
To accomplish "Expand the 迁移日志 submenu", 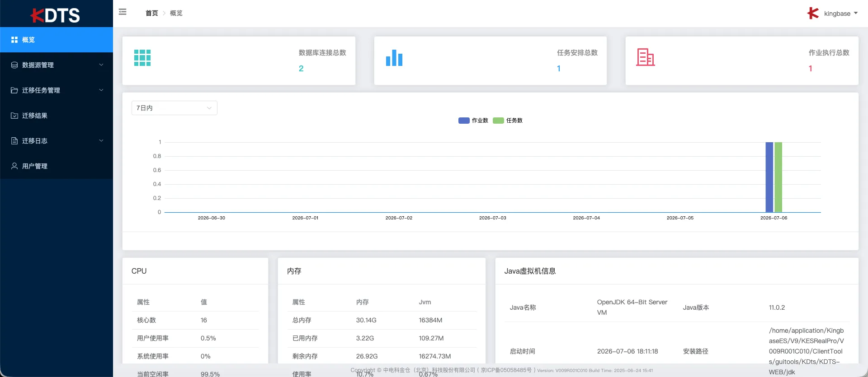I will click(x=57, y=141).
